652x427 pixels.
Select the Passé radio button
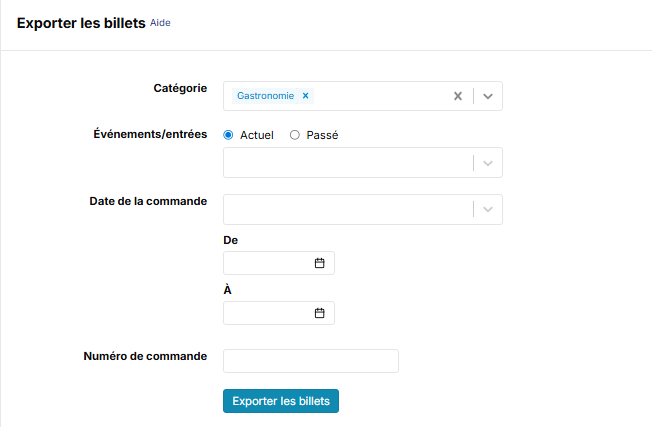pyautogui.click(x=295, y=135)
